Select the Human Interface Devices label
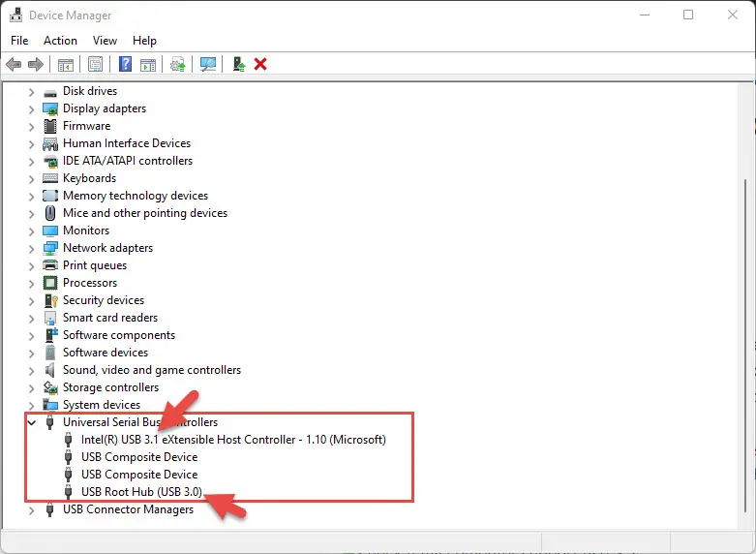This screenshot has width=756, height=554. point(126,143)
